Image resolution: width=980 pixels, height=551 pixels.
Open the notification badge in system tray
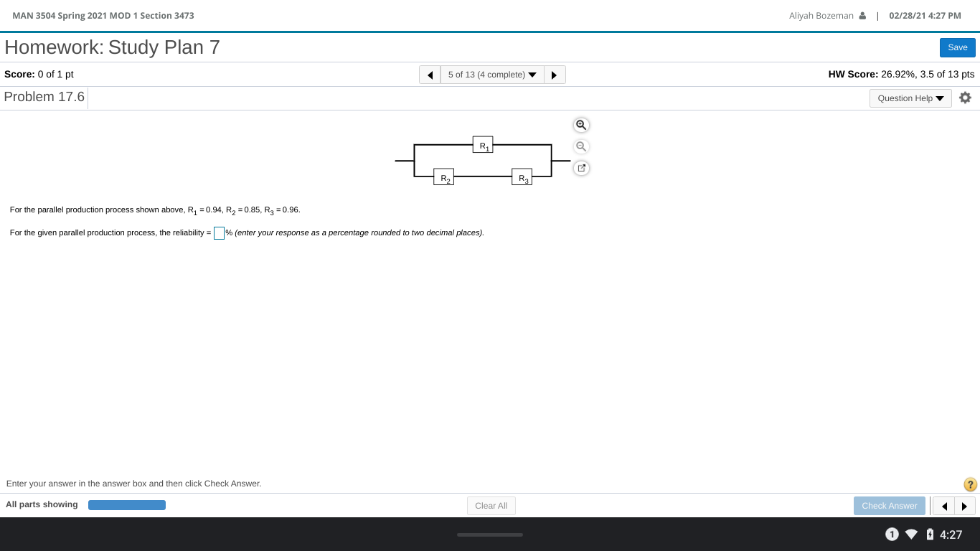pos(892,534)
